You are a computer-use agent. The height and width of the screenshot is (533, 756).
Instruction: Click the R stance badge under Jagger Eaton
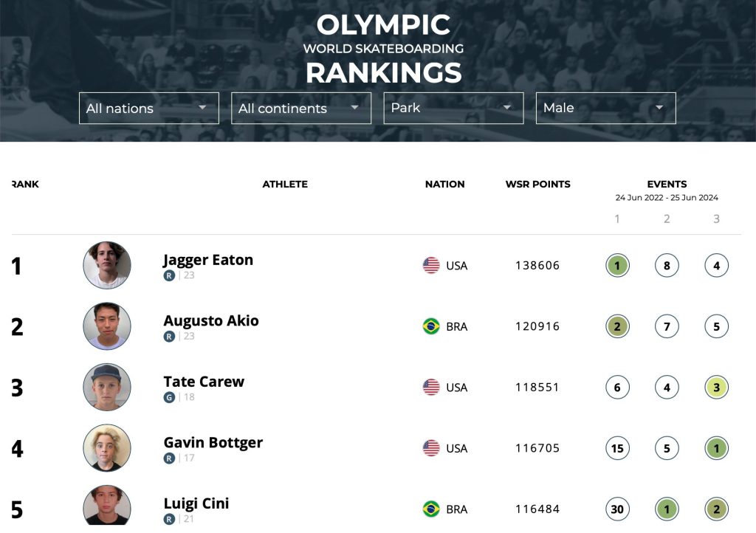pyautogui.click(x=169, y=275)
